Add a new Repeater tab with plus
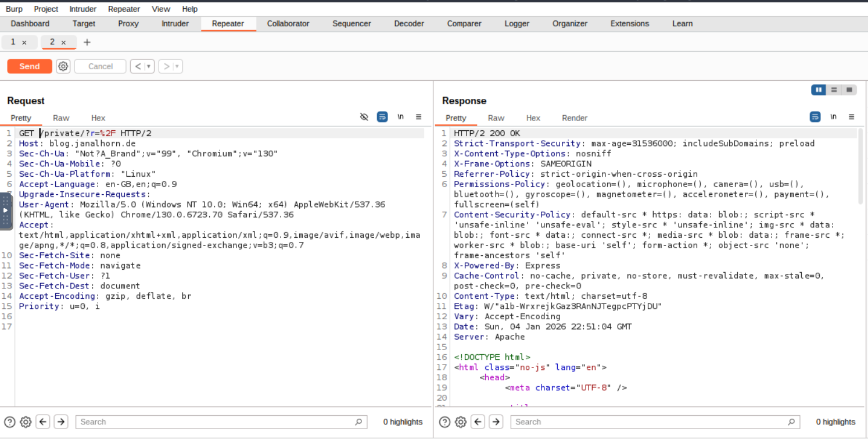 (x=87, y=42)
